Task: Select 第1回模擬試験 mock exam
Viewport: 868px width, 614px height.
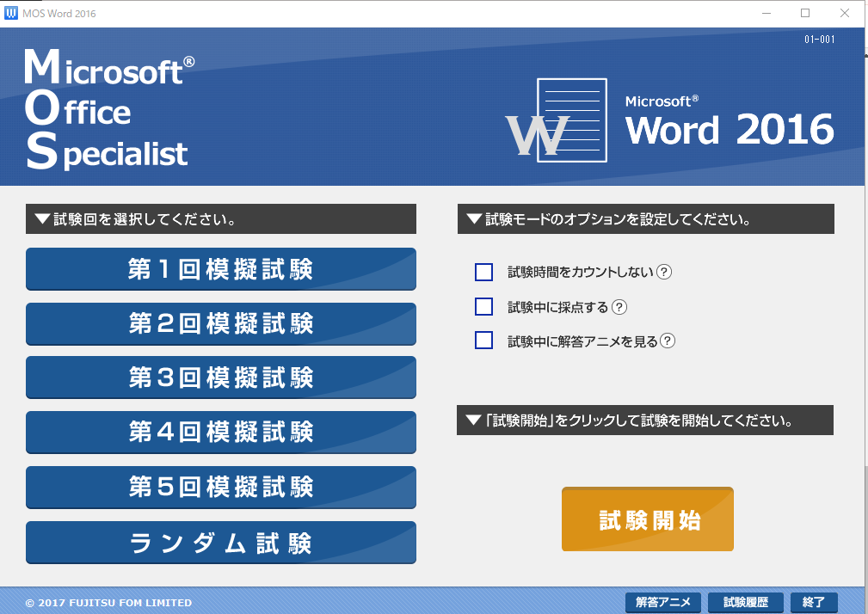Action: (221, 269)
